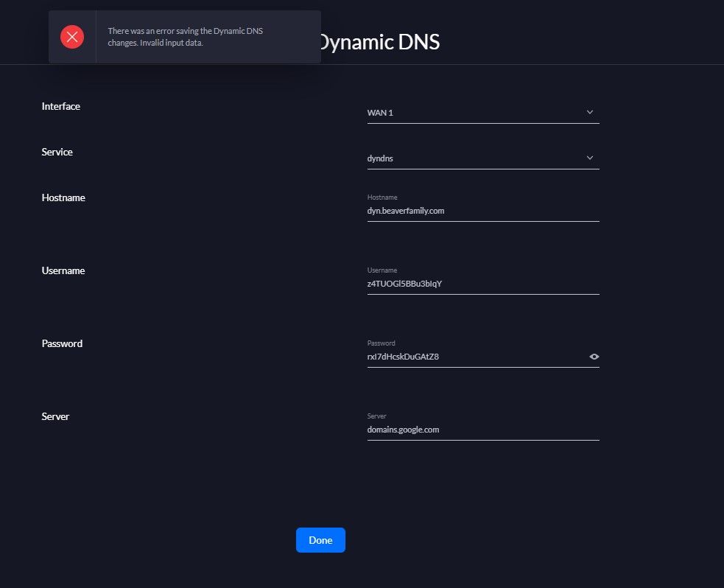Show password using the eye icon
This screenshot has height=588, width=724.
(x=594, y=357)
